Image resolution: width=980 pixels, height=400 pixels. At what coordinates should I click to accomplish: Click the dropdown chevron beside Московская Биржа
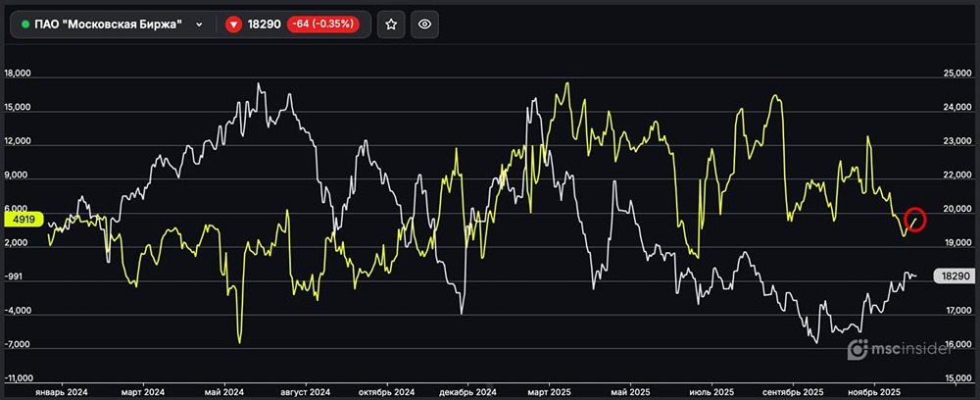199,25
